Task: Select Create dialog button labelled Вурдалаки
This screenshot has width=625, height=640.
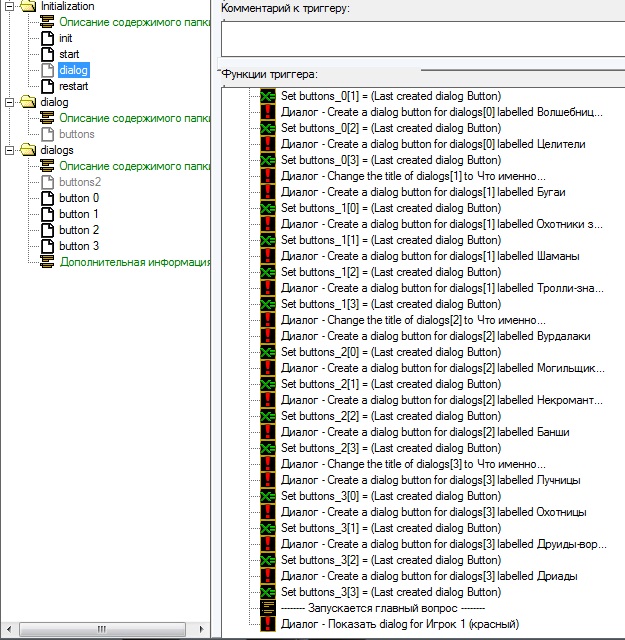Action: (436, 336)
